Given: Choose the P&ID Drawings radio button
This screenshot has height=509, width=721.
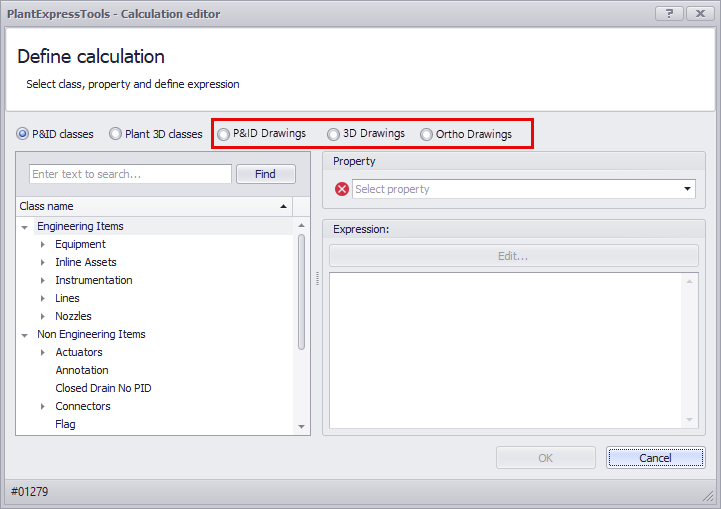Looking at the screenshot, I should 224,134.
